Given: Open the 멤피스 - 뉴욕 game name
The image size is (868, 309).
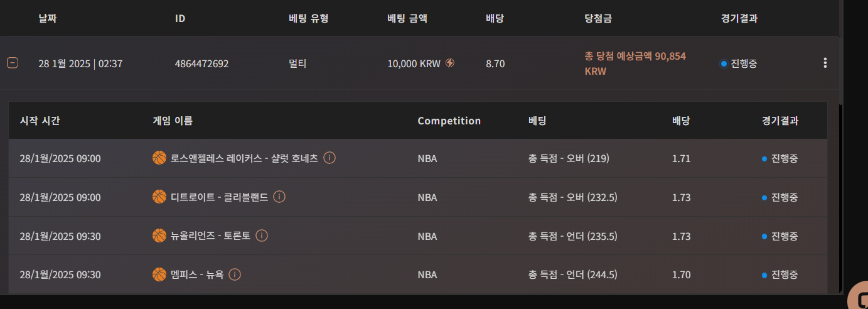Looking at the screenshot, I should (x=197, y=275).
